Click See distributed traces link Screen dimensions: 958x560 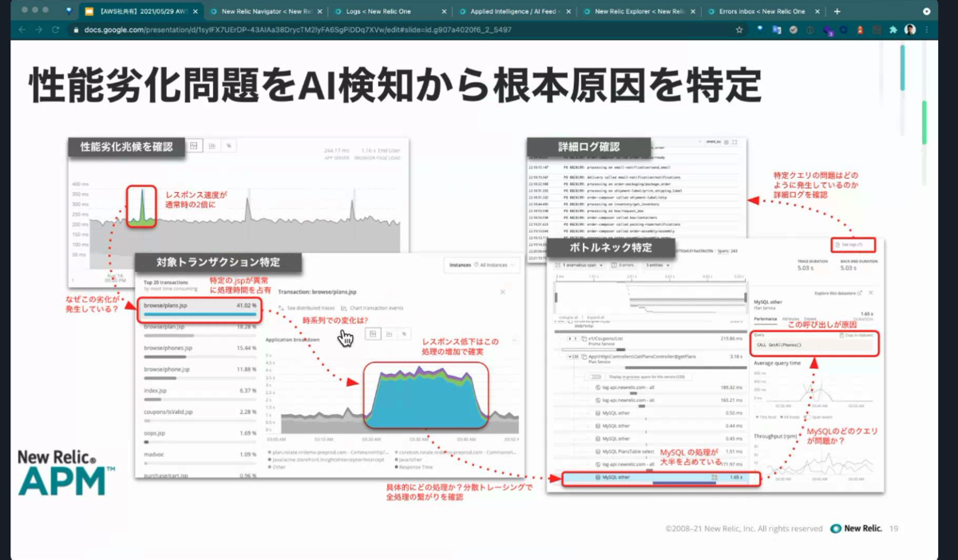pos(306,307)
